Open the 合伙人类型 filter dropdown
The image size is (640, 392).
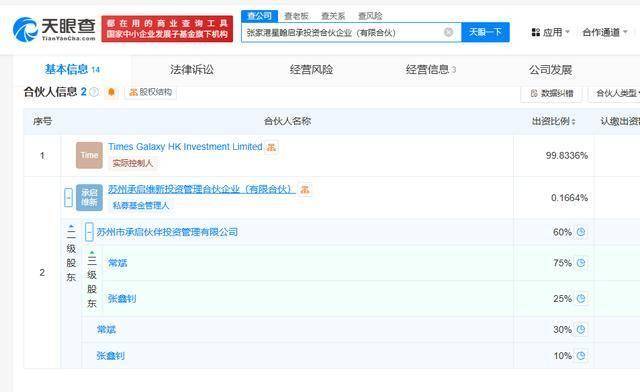[x=616, y=94]
